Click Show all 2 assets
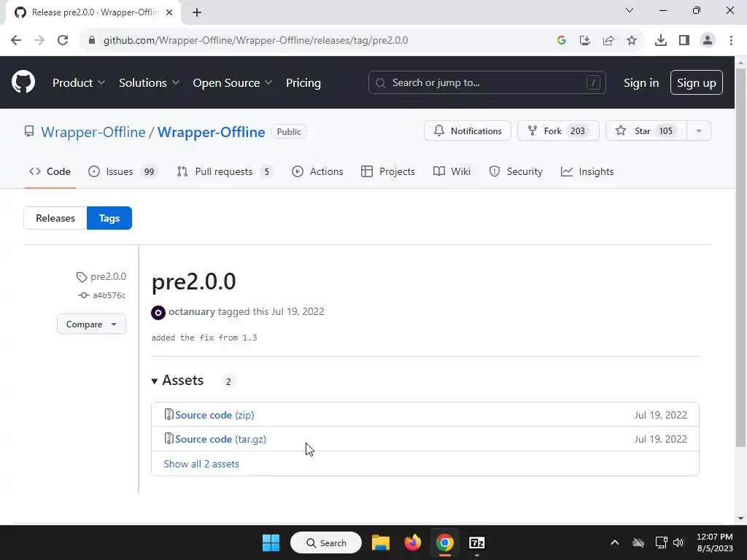This screenshot has height=560, width=747. point(201,464)
